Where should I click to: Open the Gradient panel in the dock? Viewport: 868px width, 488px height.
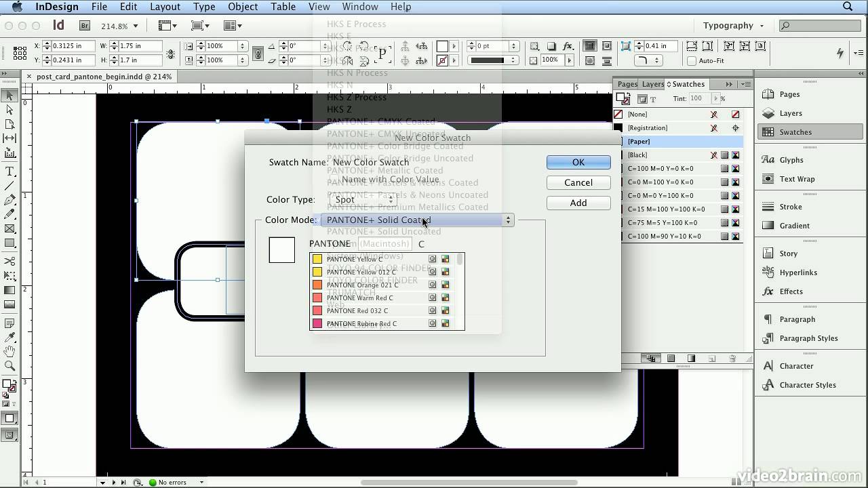coord(794,226)
